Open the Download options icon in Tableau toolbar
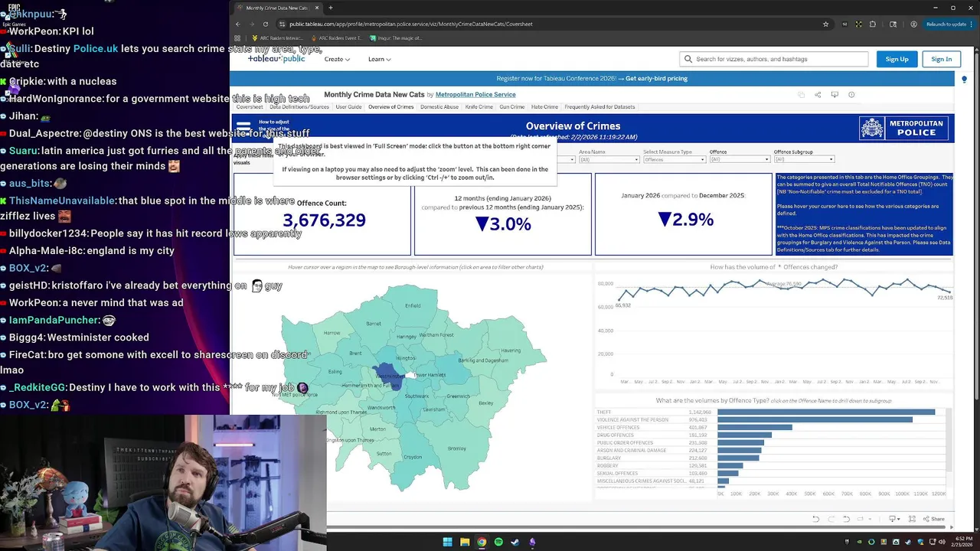980x551 pixels. (x=893, y=519)
